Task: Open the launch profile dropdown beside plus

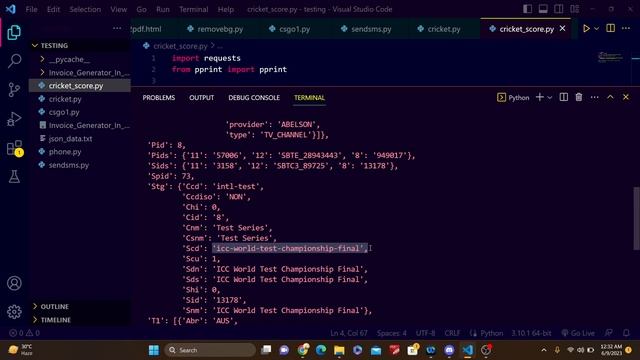Action: pos(549,98)
